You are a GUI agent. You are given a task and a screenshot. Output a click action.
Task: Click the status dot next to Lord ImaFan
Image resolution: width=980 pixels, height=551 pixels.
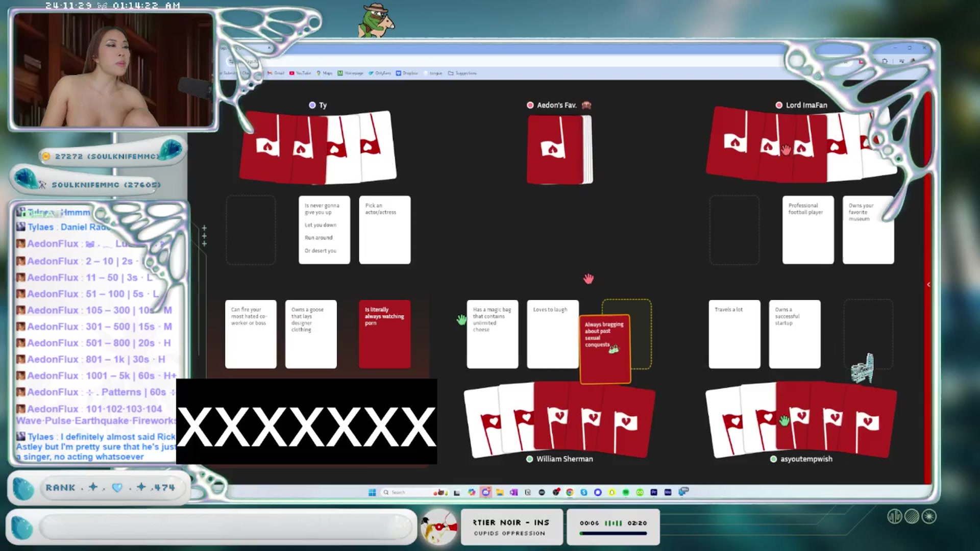(x=779, y=105)
